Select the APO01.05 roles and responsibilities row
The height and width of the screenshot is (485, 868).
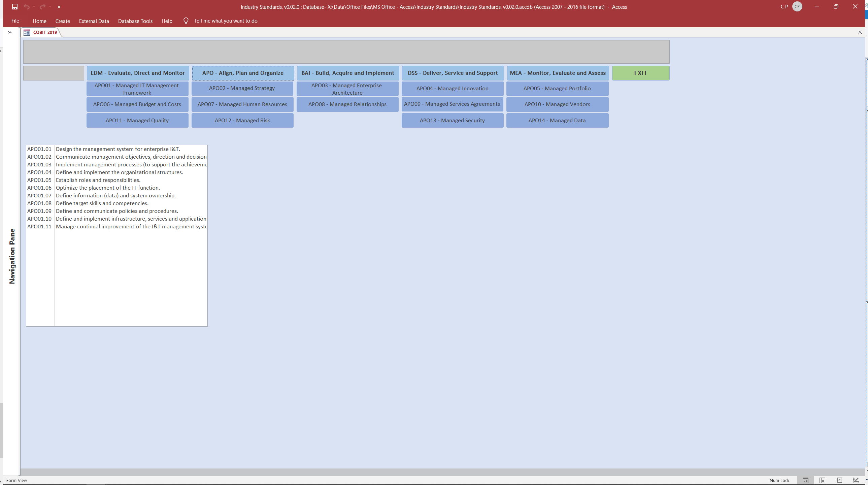[x=98, y=180]
